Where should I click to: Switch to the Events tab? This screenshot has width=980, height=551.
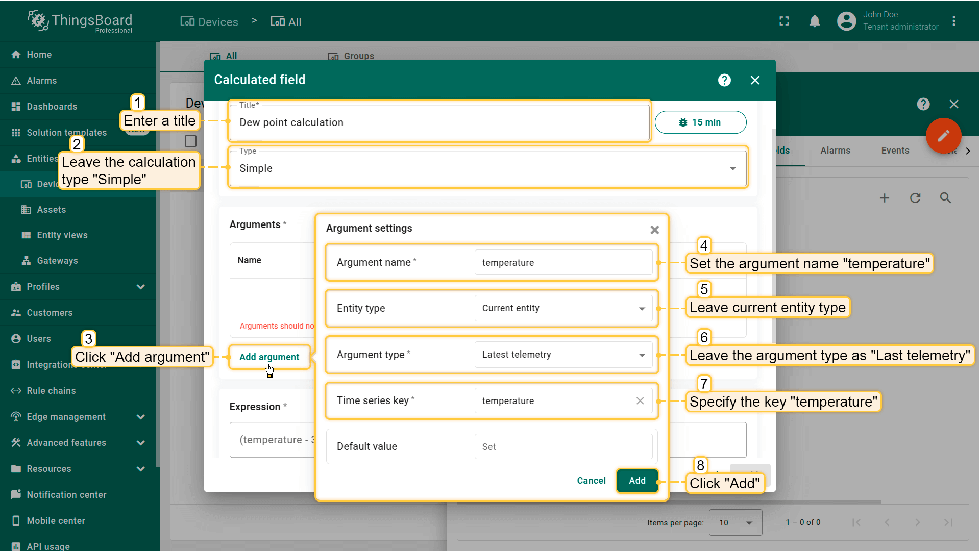pos(895,151)
